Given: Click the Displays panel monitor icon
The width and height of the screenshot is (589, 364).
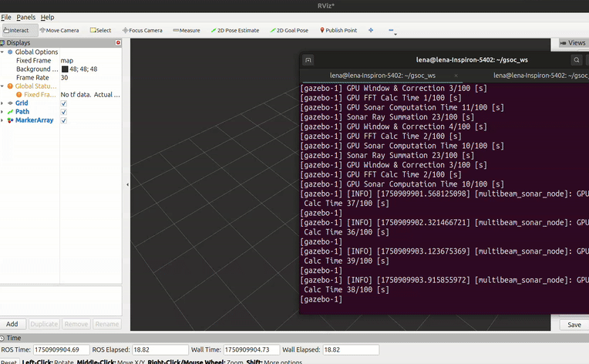Looking at the screenshot, I should point(2,43).
